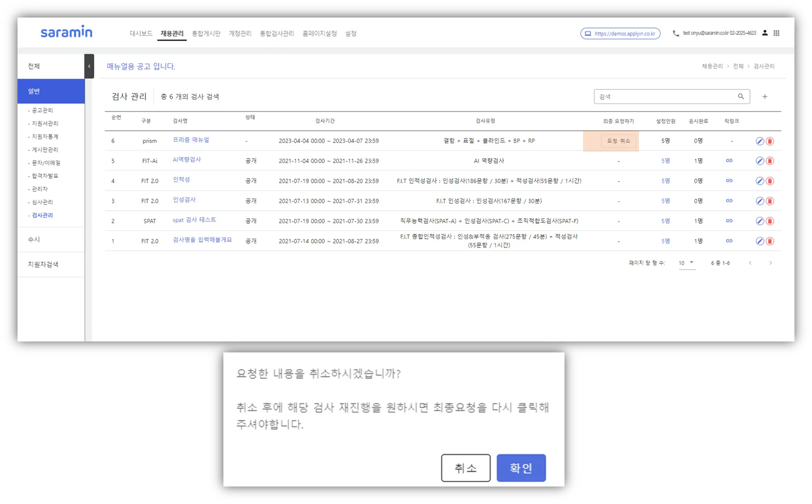812x504 pixels.
Task: Open the 설정 top menu
Action: (x=351, y=33)
